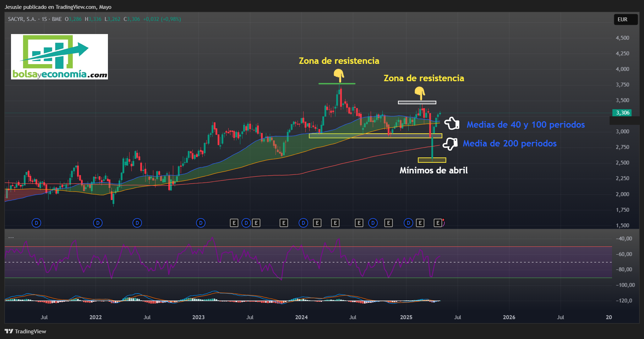Click the Medias de 40 y 100 periodos label

pos(525,124)
